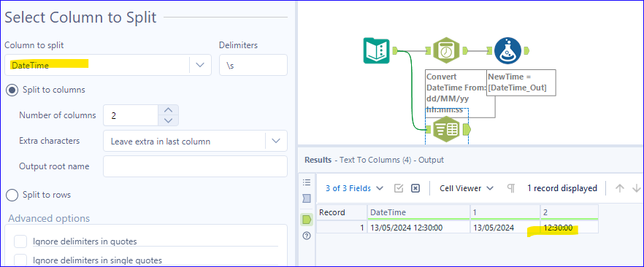Click the deselect fields X icon

tap(415, 188)
